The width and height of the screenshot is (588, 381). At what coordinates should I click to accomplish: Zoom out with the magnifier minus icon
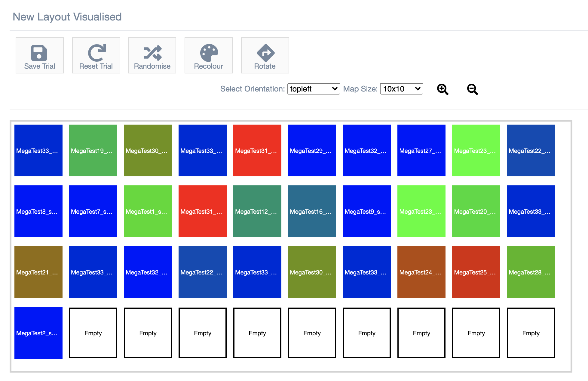472,89
